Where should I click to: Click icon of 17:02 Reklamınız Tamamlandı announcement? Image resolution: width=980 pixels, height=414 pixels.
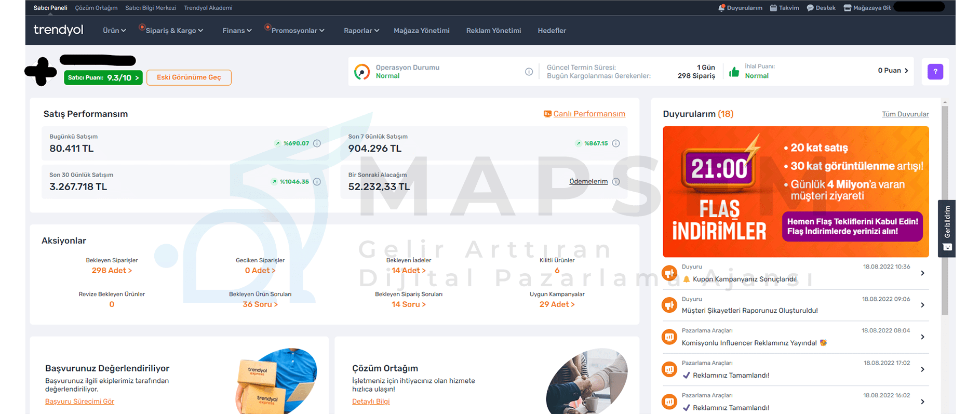669,369
